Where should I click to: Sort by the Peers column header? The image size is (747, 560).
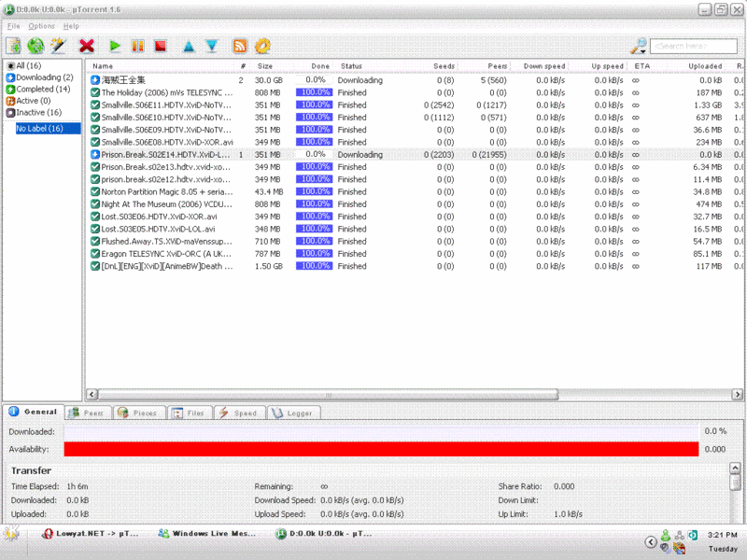point(497,66)
